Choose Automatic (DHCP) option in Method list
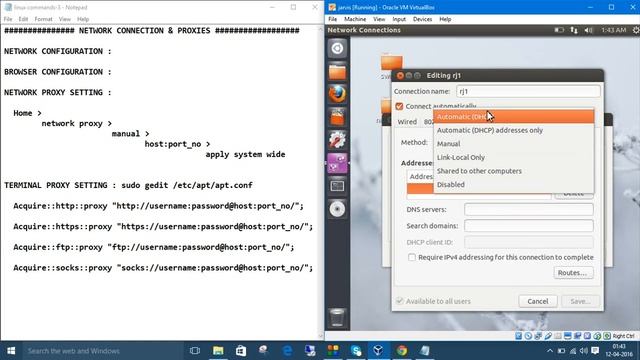Viewport: 640px width, 360px height. (513, 117)
